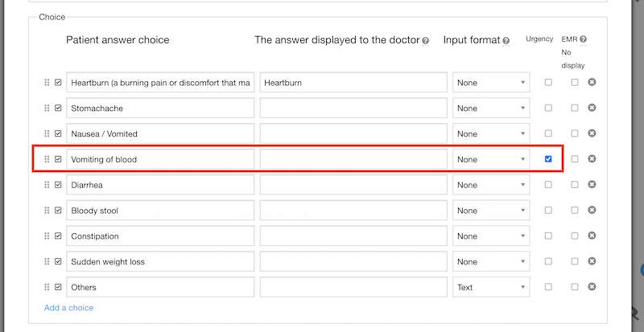Image resolution: width=644 pixels, height=332 pixels.
Task: Open help for answer displayed to doctor
Action: [x=426, y=41]
